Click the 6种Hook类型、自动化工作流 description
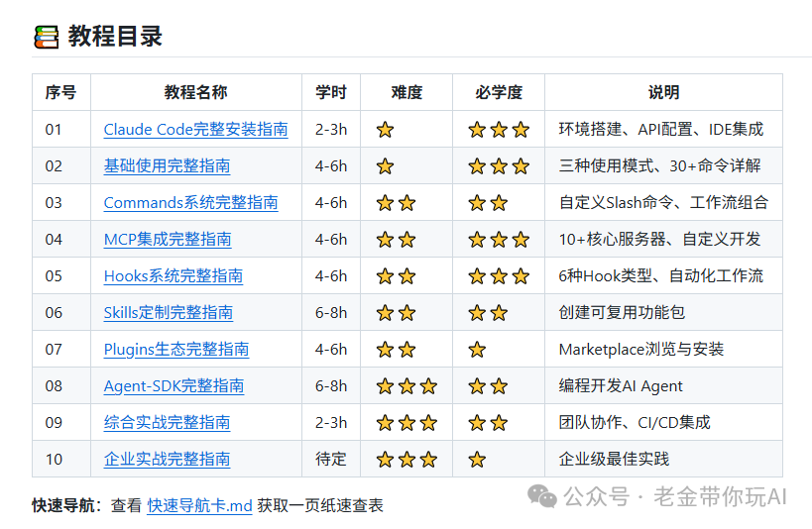 pos(660,276)
